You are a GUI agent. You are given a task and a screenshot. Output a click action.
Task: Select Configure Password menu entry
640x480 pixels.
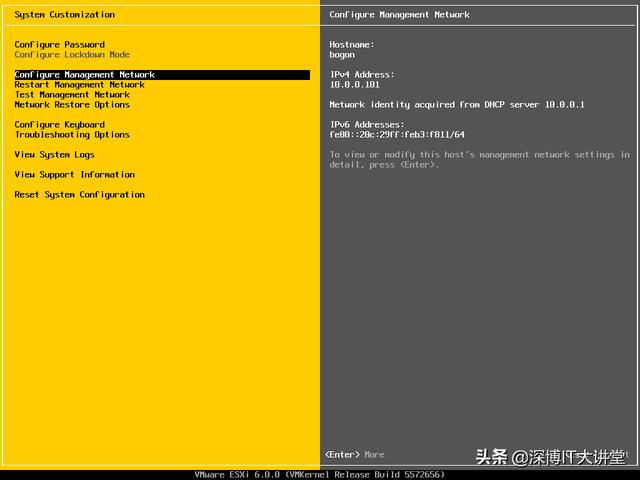click(x=60, y=44)
